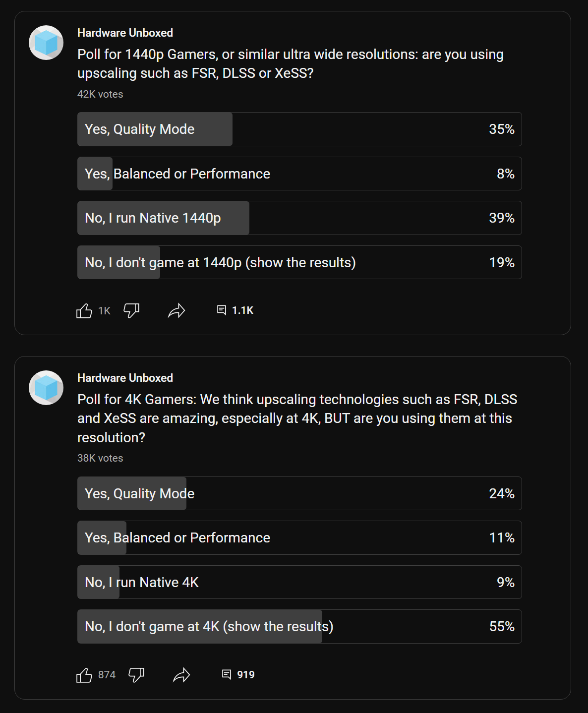Open comments on the 1440p poll
The width and height of the screenshot is (588, 713).
(235, 310)
